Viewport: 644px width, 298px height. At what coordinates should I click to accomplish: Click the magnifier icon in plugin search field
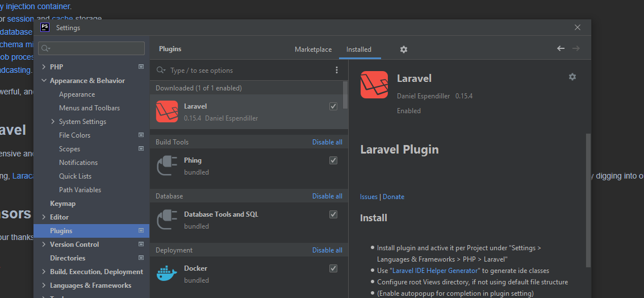(x=161, y=71)
